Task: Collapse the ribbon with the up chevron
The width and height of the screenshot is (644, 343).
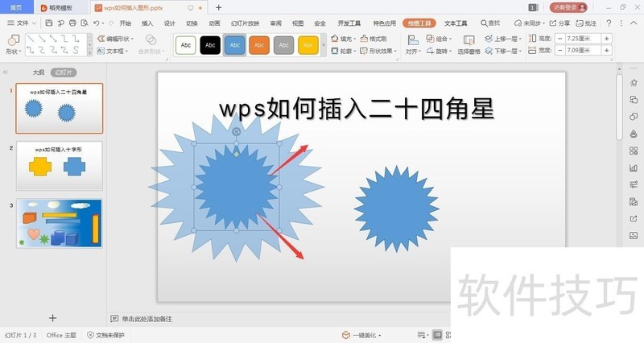Action: pyautogui.click(x=633, y=23)
